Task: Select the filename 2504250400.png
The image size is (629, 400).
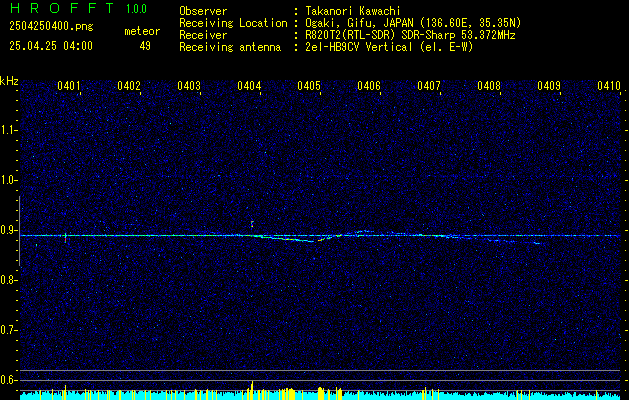Action: 51,27
